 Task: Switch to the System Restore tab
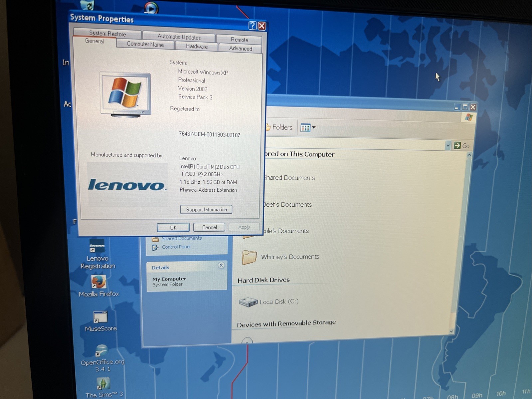[x=107, y=33]
